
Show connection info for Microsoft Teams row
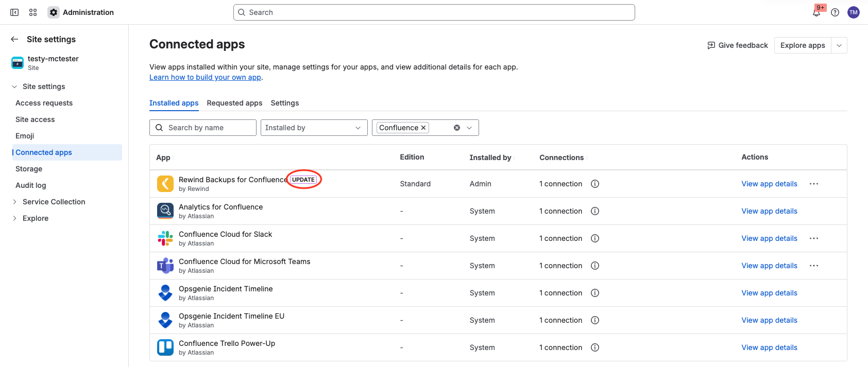(x=595, y=266)
